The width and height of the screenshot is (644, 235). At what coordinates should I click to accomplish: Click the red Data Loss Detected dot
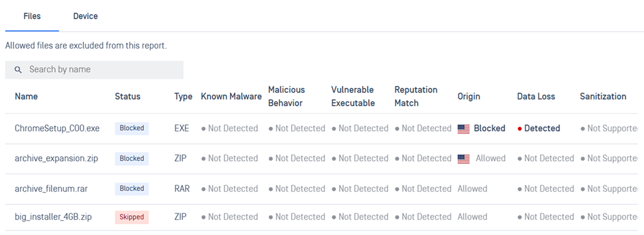[x=520, y=129]
